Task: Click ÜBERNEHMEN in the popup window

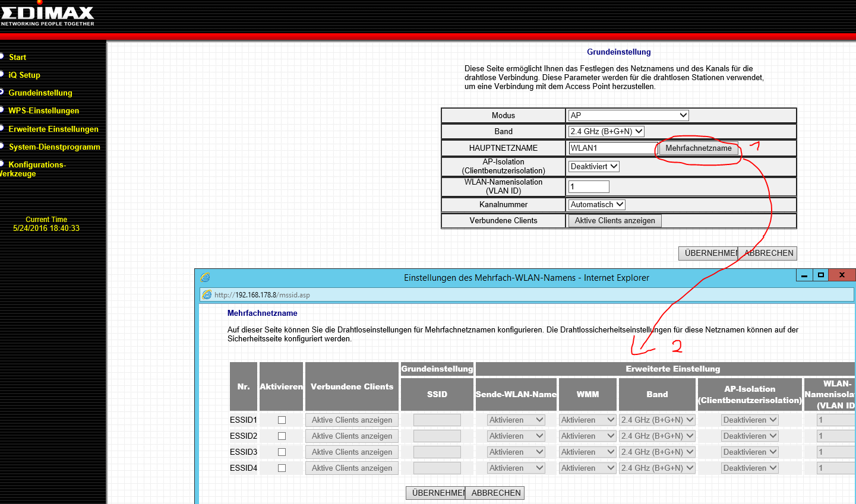Action: pos(435,493)
